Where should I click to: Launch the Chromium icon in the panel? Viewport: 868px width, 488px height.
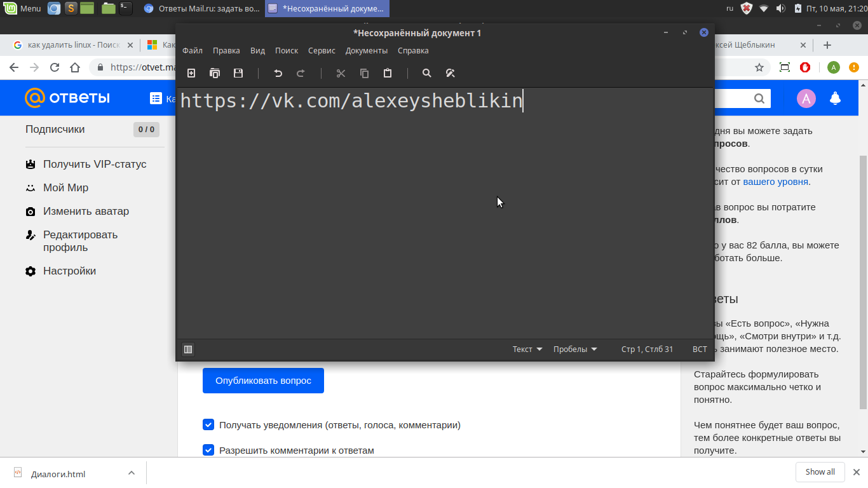point(54,8)
